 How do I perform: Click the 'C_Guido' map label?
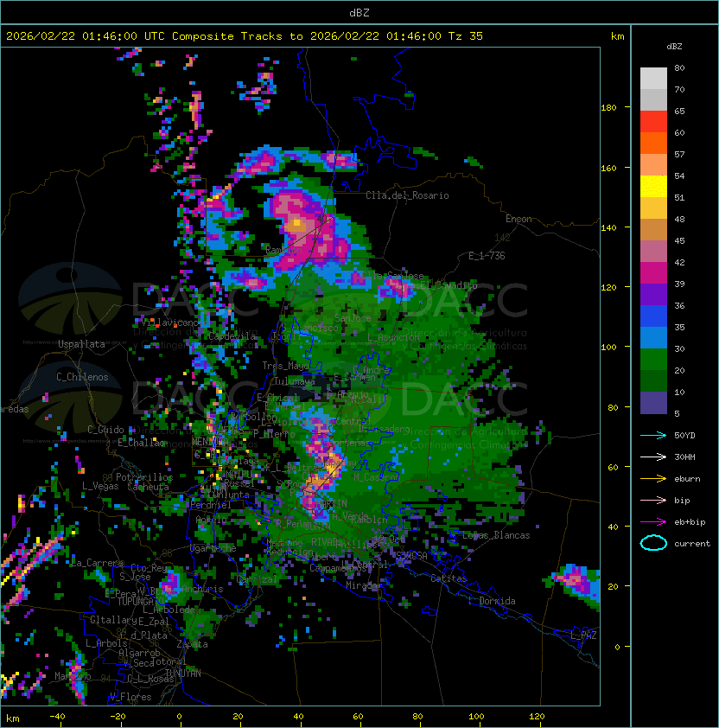tap(105, 430)
